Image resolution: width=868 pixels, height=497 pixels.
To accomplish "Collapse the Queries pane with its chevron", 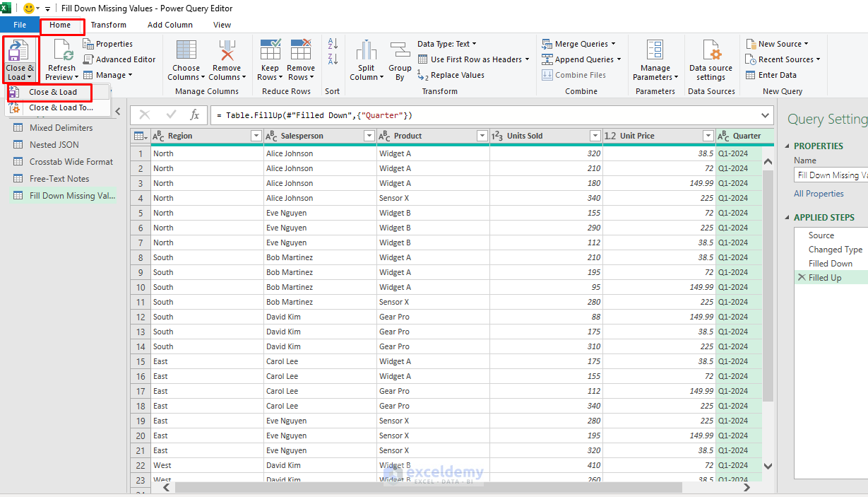I will click(117, 111).
